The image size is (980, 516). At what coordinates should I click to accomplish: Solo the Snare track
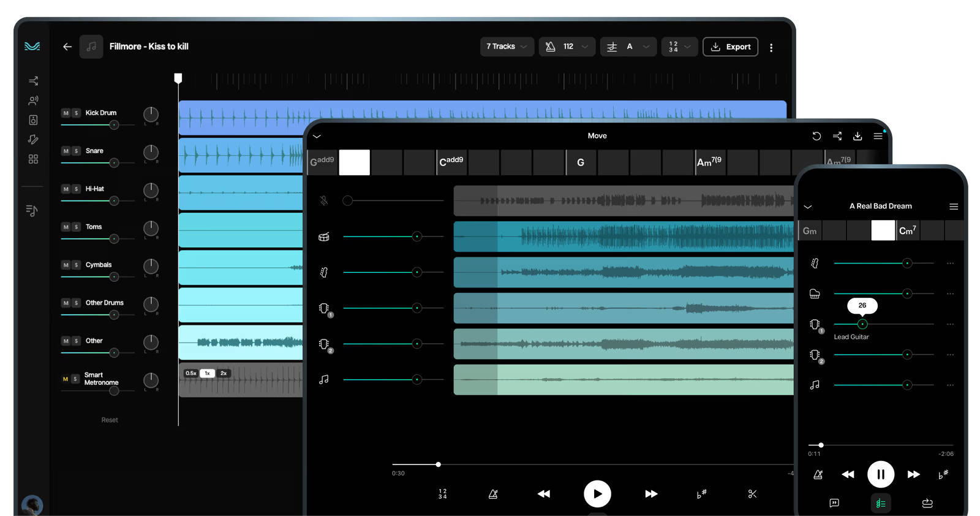click(76, 151)
